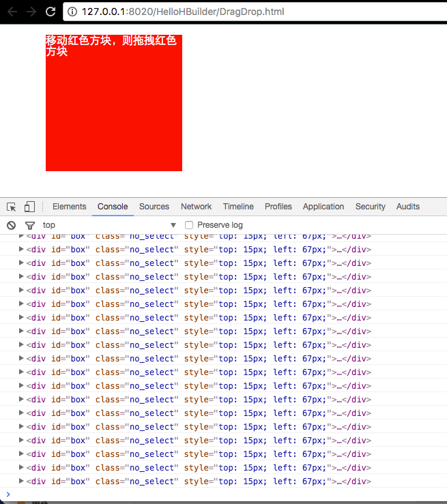This screenshot has width=447, height=504.
Task: Open the console filter icon
Action: [29, 225]
